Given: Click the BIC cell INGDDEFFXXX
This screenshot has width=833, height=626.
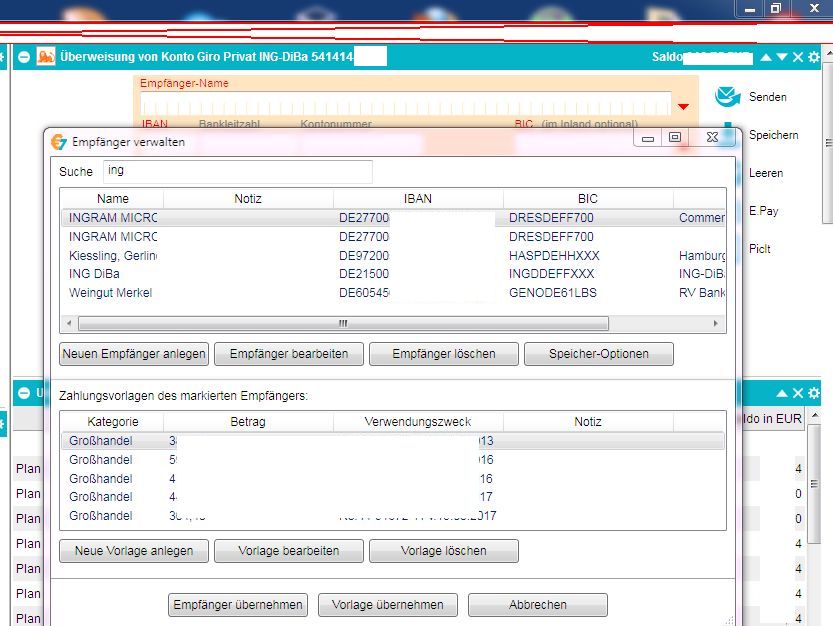Looking at the screenshot, I should tap(551, 274).
